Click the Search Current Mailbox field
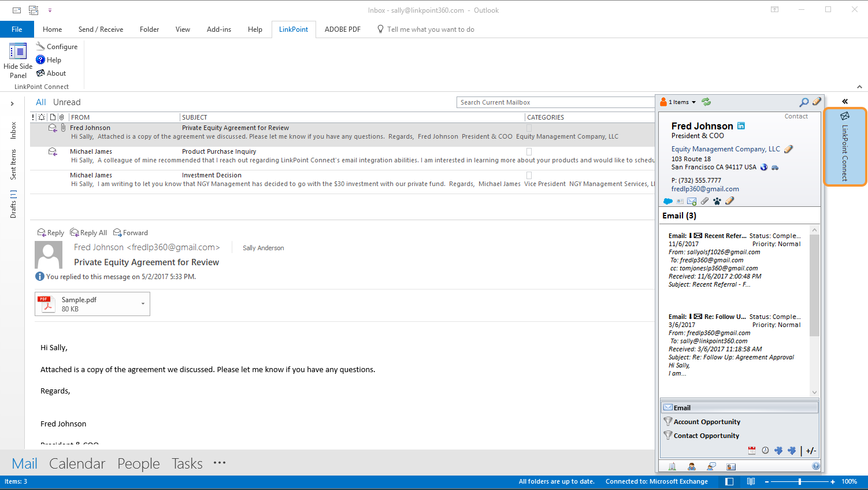The height and width of the screenshot is (490, 868). coord(556,102)
